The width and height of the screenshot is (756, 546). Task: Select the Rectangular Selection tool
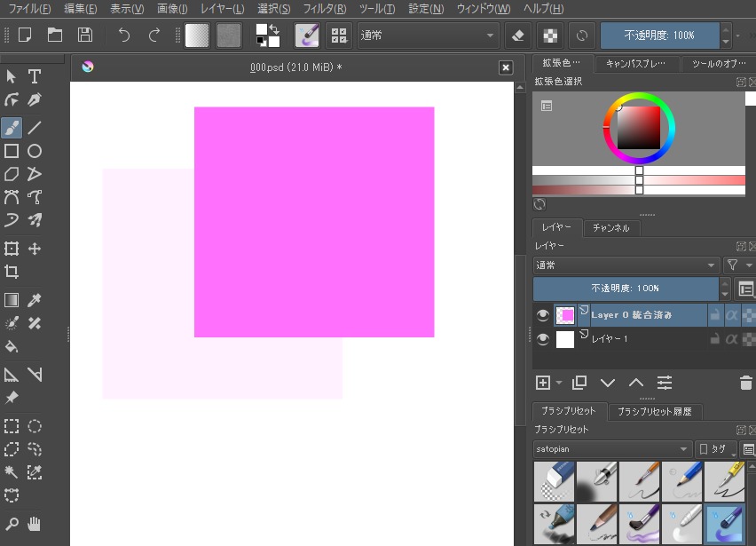click(12, 426)
